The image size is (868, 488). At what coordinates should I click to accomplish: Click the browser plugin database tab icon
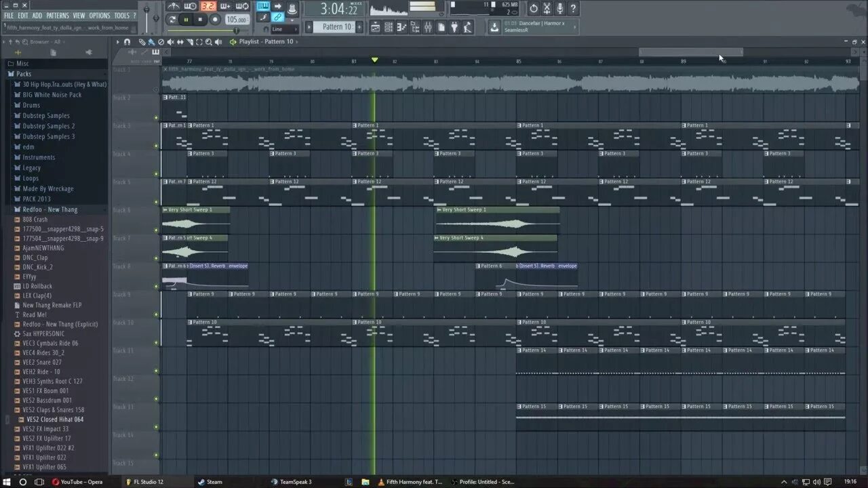(x=88, y=52)
